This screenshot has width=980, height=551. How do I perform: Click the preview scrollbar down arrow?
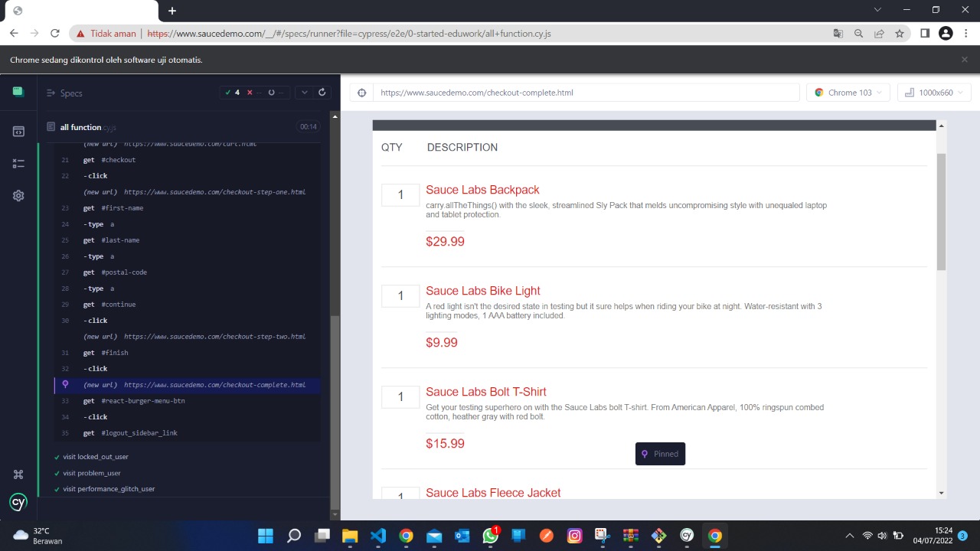point(941,493)
